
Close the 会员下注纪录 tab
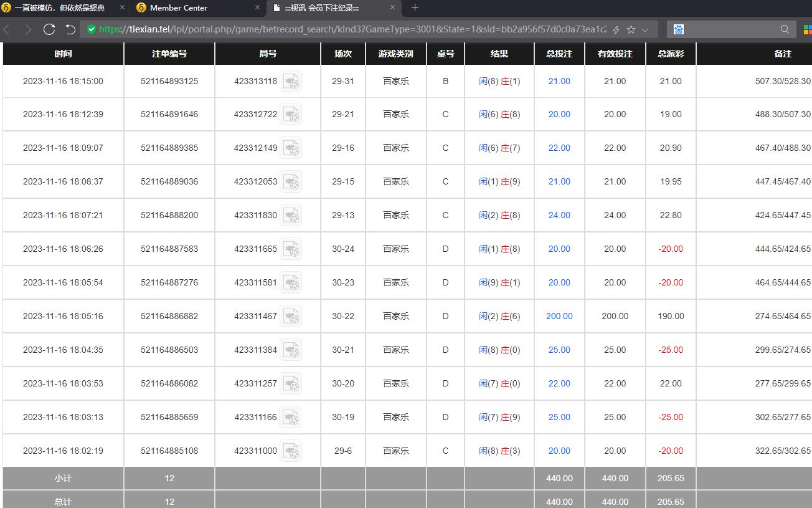pos(392,7)
